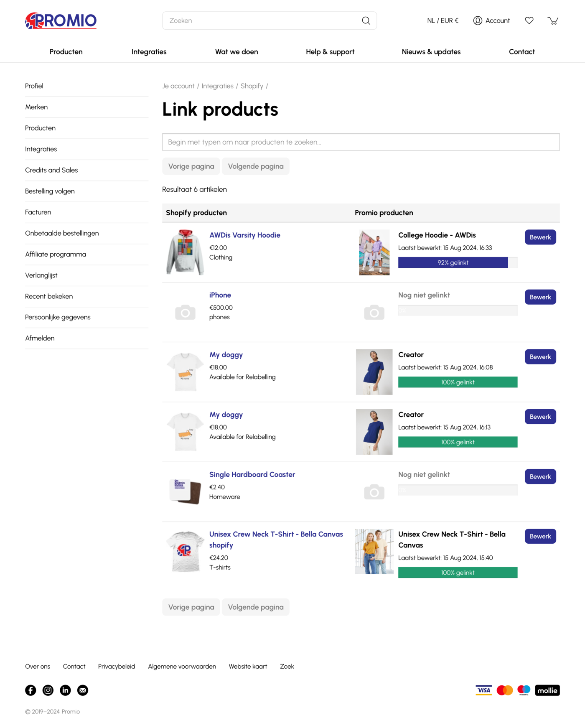This screenshot has width=585, height=728.
Task: Open the Help & support menu
Action: tap(330, 52)
